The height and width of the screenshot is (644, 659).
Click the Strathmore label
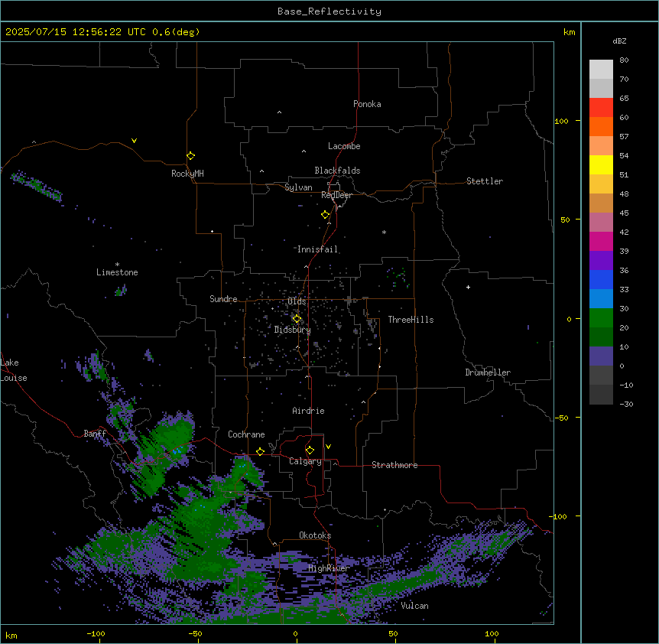(394, 465)
